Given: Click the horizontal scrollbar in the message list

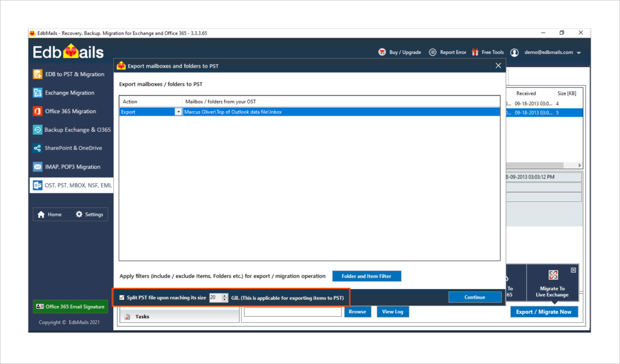Looking at the screenshot, I should pyautogui.click(x=535, y=165).
